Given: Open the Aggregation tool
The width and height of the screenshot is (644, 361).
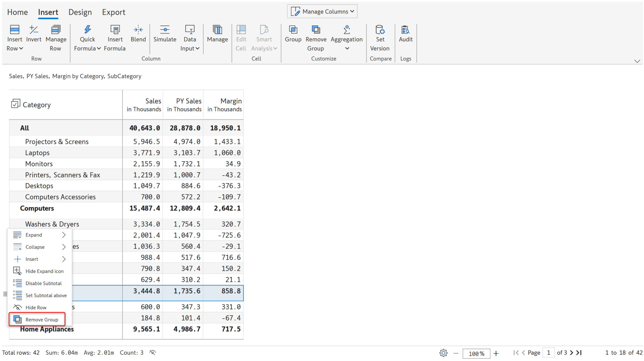Looking at the screenshot, I should coord(347,37).
